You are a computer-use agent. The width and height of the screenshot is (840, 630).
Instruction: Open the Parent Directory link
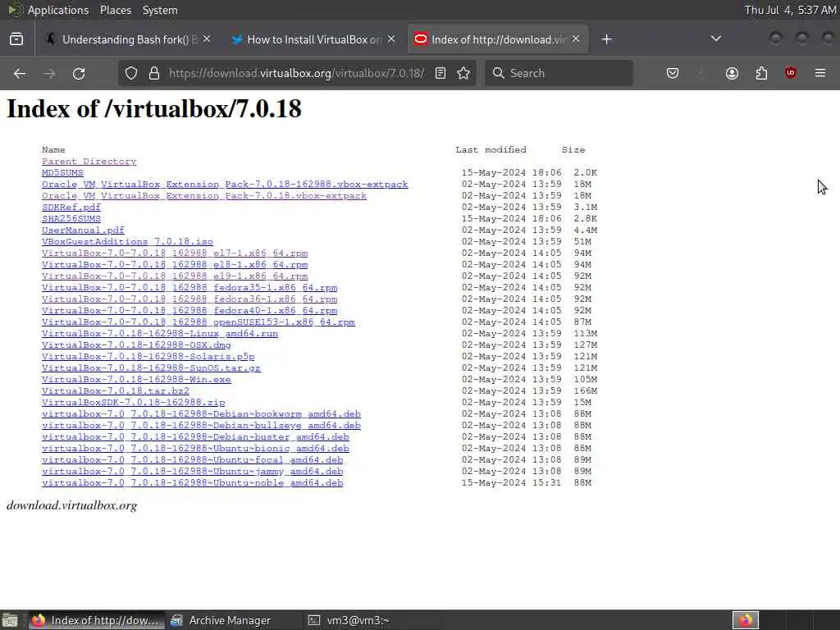[89, 162]
